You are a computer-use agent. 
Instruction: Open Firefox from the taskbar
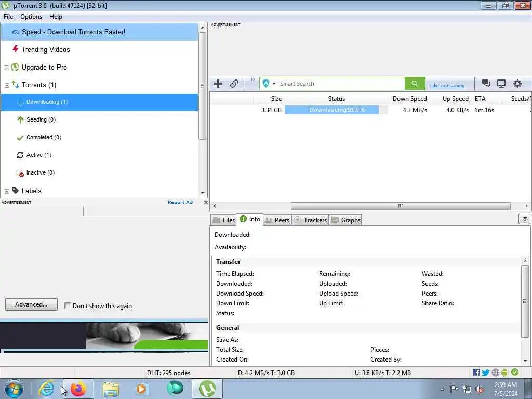pyautogui.click(x=78, y=389)
